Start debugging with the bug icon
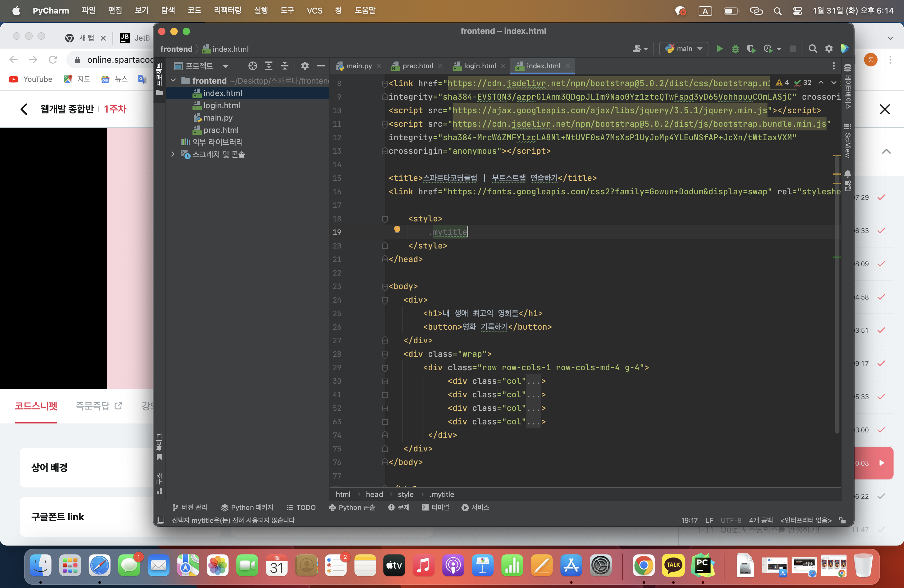 click(x=735, y=49)
